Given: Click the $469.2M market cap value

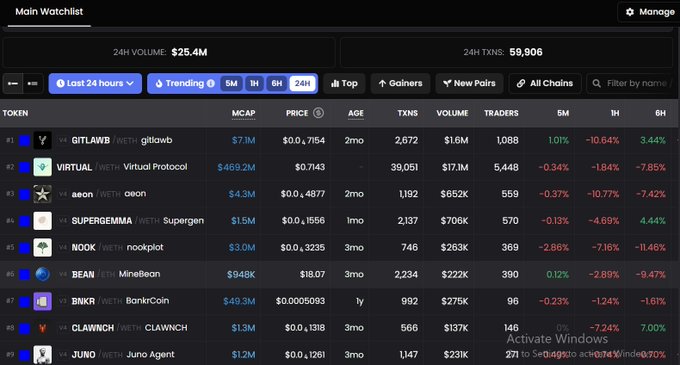Looking at the screenshot, I should click(236, 167).
